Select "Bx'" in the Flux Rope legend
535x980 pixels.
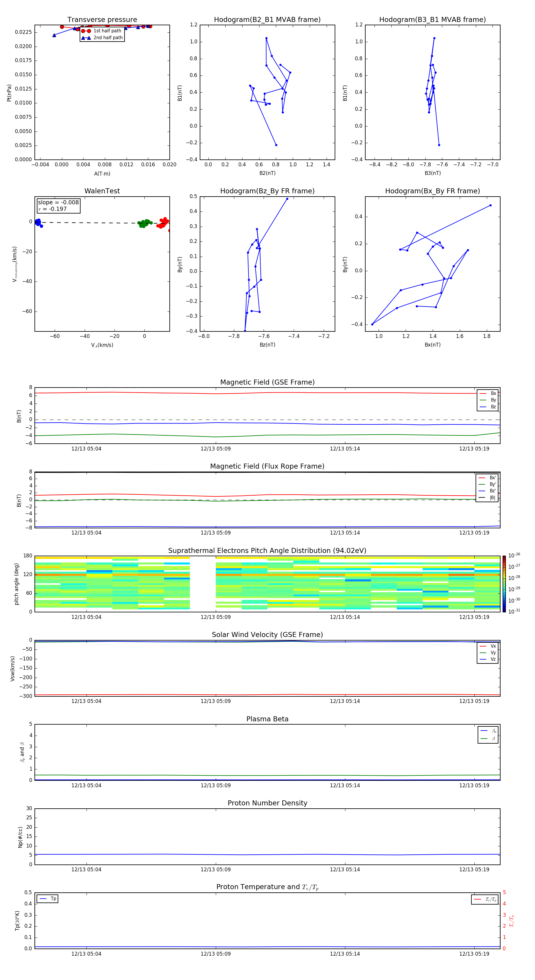(x=487, y=478)
